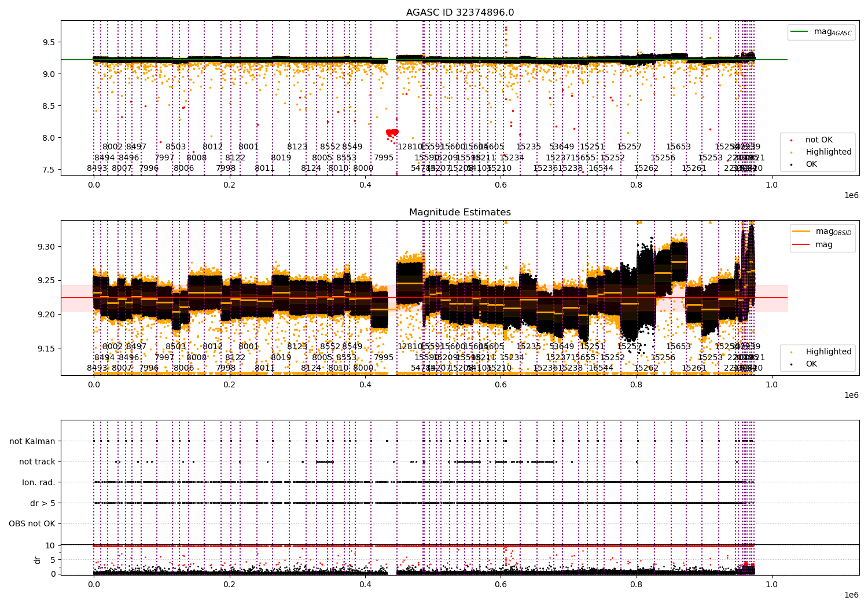Click the "10" tick on the dr axis
The height and width of the screenshot is (608, 868).
pyautogui.click(x=50, y=545)
